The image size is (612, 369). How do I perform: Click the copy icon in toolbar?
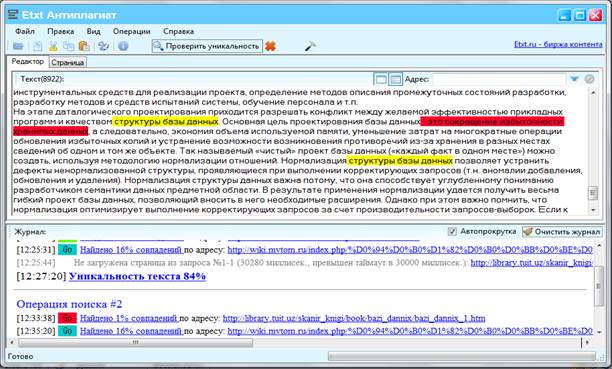(69, 46)
